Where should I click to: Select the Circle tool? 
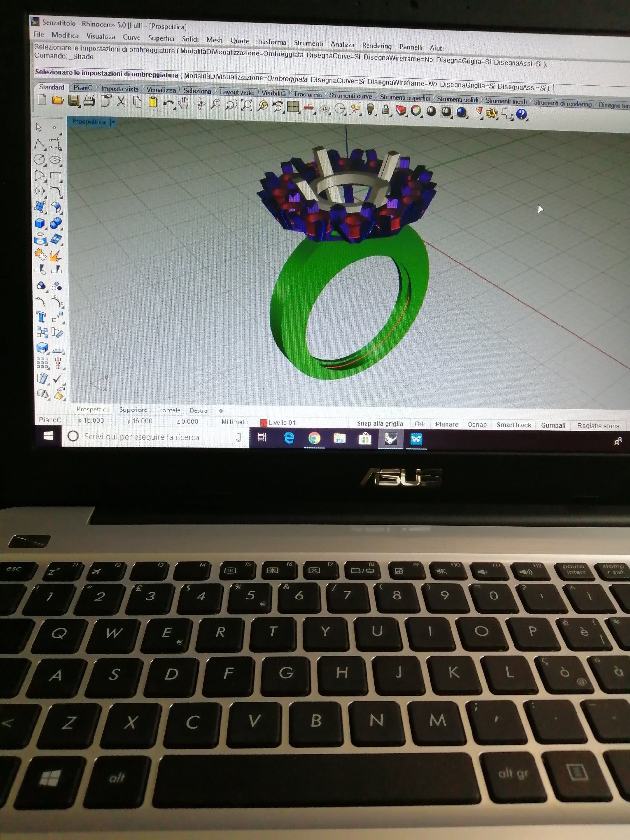tap(39, 159)
